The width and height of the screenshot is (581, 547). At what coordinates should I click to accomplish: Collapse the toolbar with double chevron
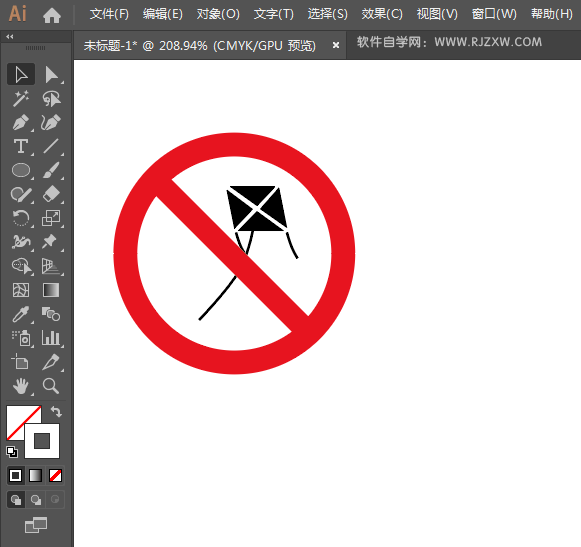pos(10,36)
